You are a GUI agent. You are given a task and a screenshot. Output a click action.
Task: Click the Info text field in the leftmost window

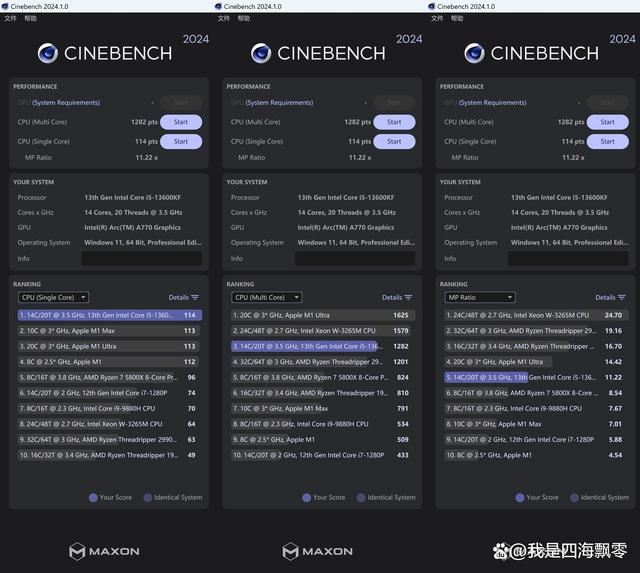click(141, 258)
